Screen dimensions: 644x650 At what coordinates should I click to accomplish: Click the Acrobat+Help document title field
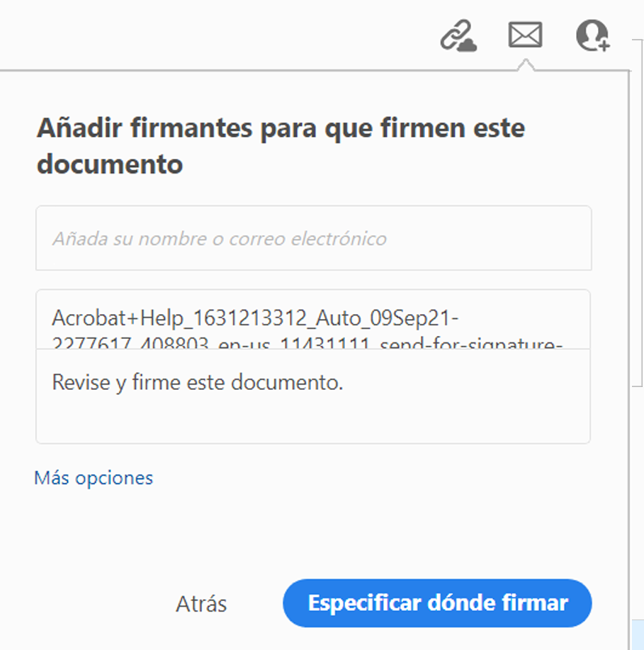click(x=313, y=319)
